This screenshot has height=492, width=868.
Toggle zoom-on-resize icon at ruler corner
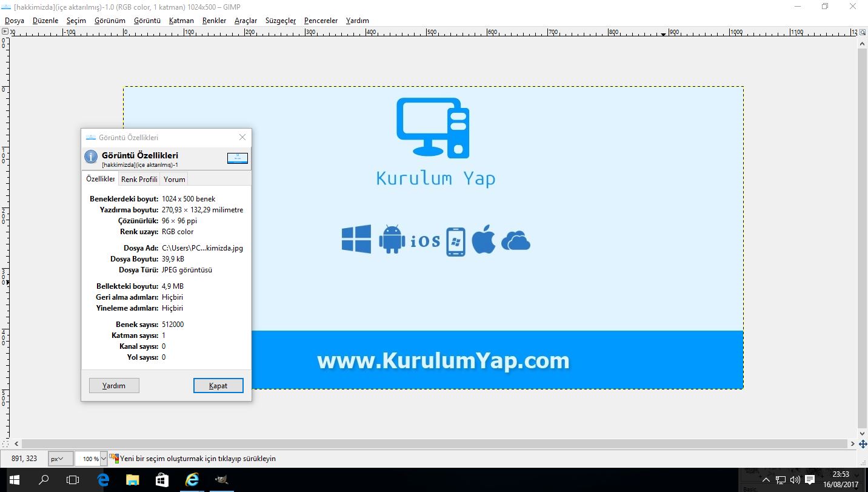(863, 32)
